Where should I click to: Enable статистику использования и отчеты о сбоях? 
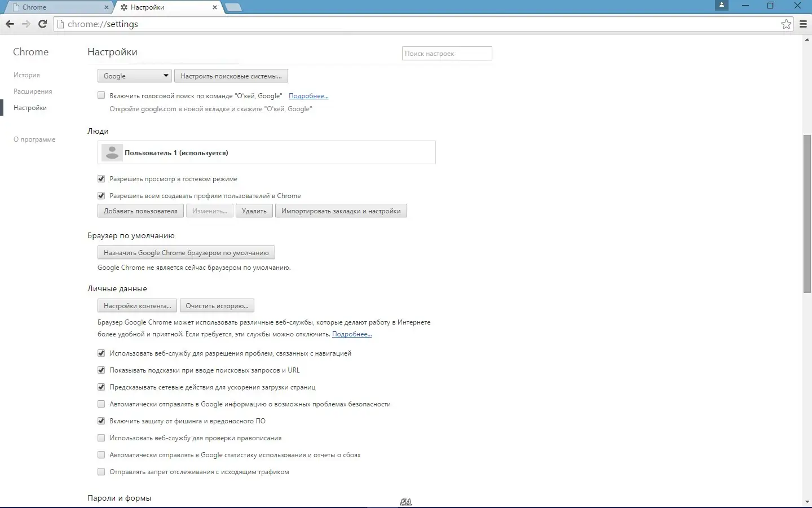tap(101, 455)
